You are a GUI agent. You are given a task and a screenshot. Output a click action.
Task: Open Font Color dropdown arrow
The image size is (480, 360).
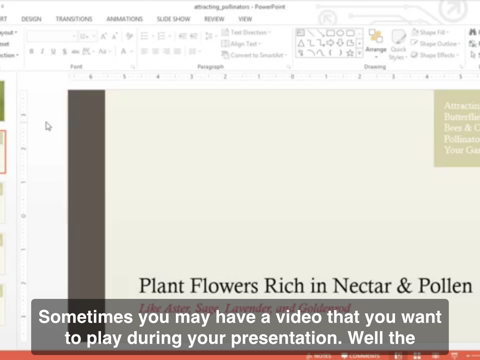(x=132, y=51)
